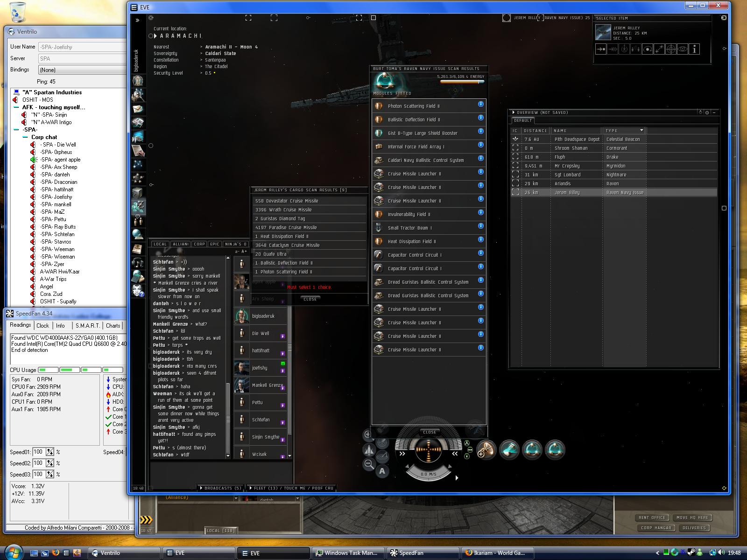Click the ship speed gauge 0.0 M/S
747x560 pixels.
429,474
